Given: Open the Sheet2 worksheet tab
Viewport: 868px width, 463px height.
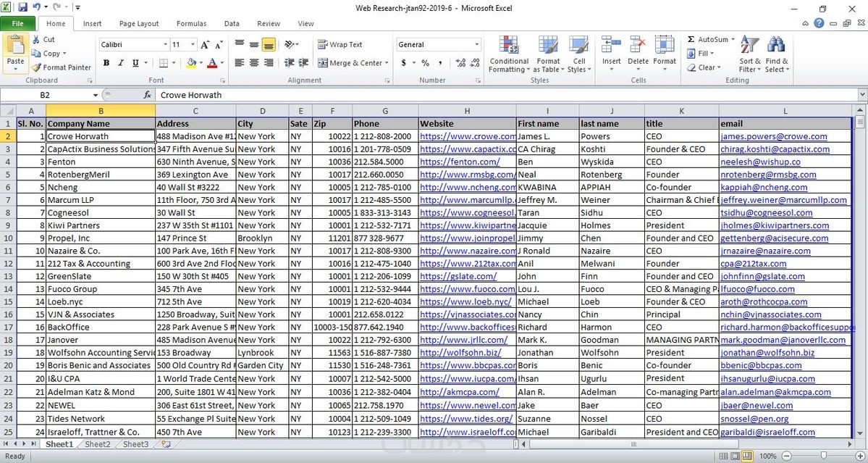Looking at the screenshot, I should [98, 444].
